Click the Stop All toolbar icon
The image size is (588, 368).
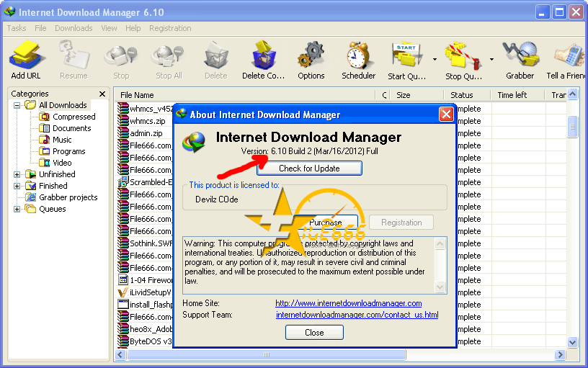point(169,60)
